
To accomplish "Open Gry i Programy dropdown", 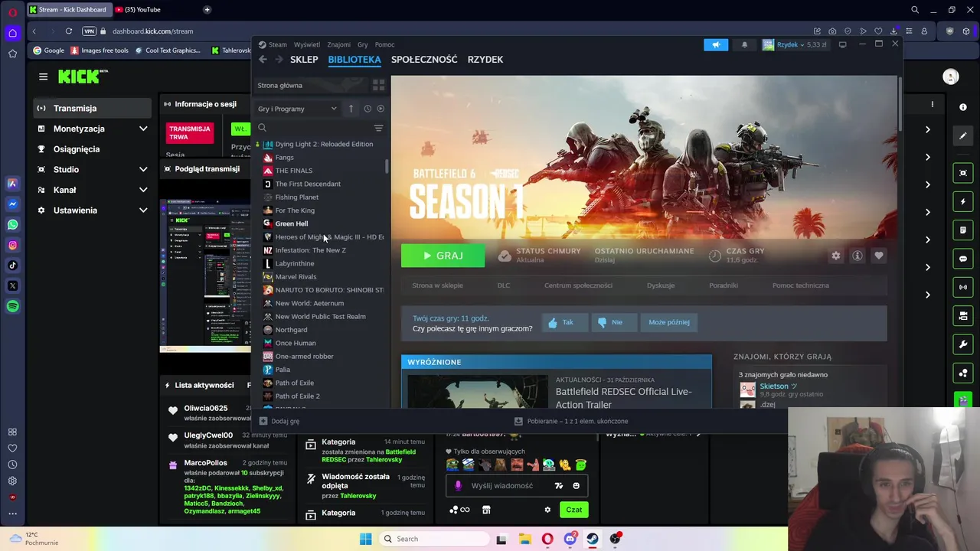I will pos(297,109).
